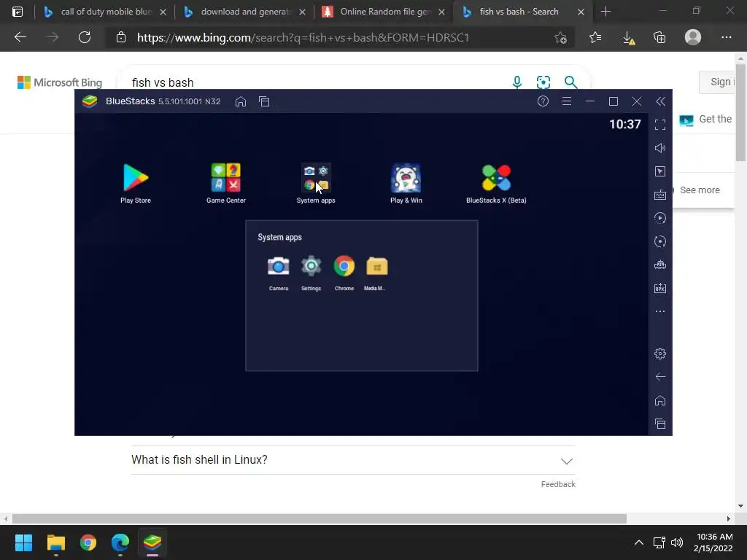747x560 pixels.
Task: Toggle the BlueStacks cursor lock icon
Action: click(659, 171)
